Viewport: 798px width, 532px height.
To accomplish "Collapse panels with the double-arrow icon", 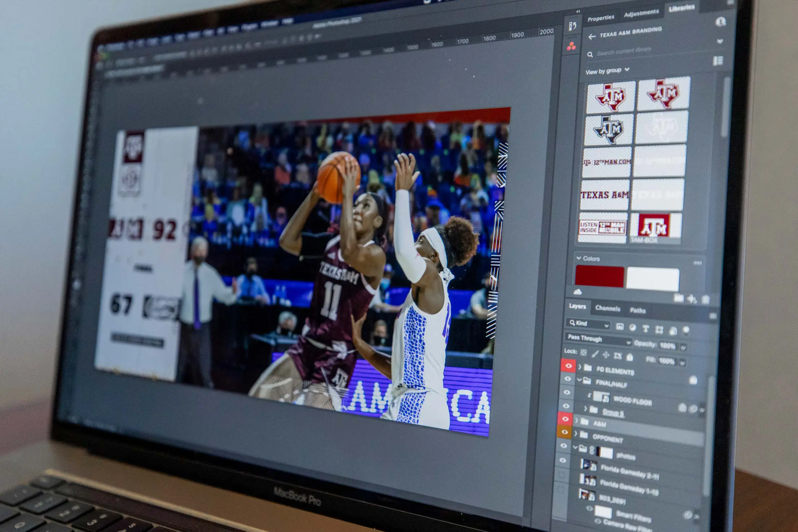I will (x=578, y=12).
